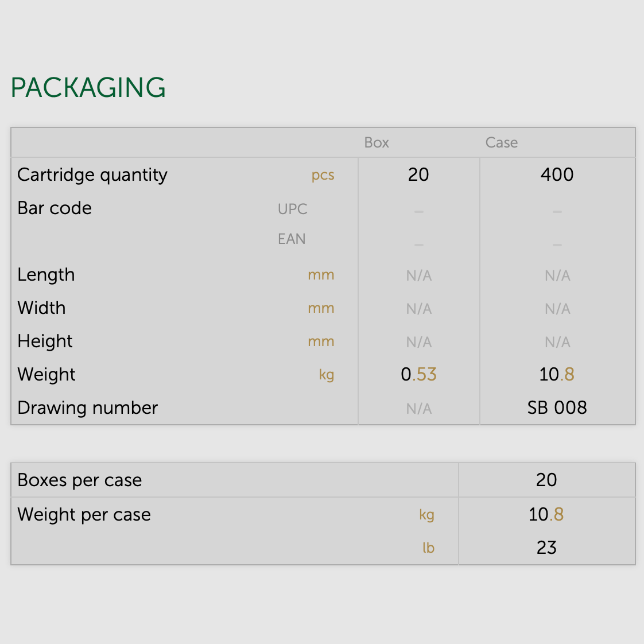Viewport: 644px width, 644px height.
Task: Click case cartridge quantity value 400
Action: point(557,174)
